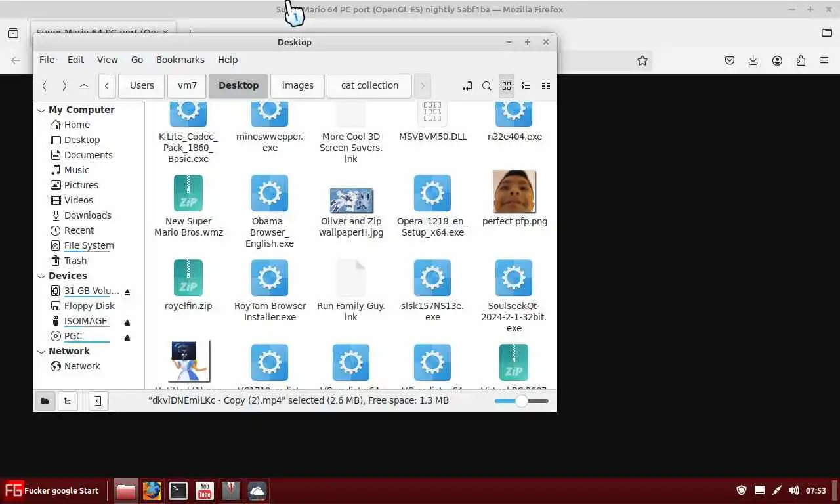Select the perfect pfp.png thumbnail

(514, 192)
